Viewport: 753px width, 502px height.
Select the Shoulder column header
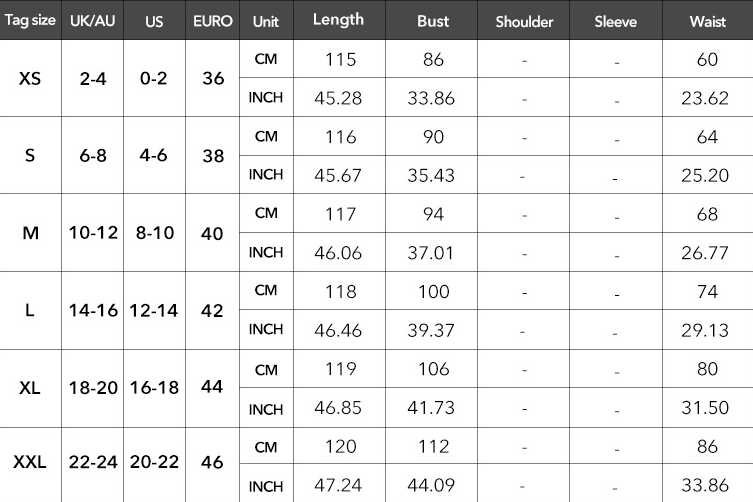(x=523, y=20)
